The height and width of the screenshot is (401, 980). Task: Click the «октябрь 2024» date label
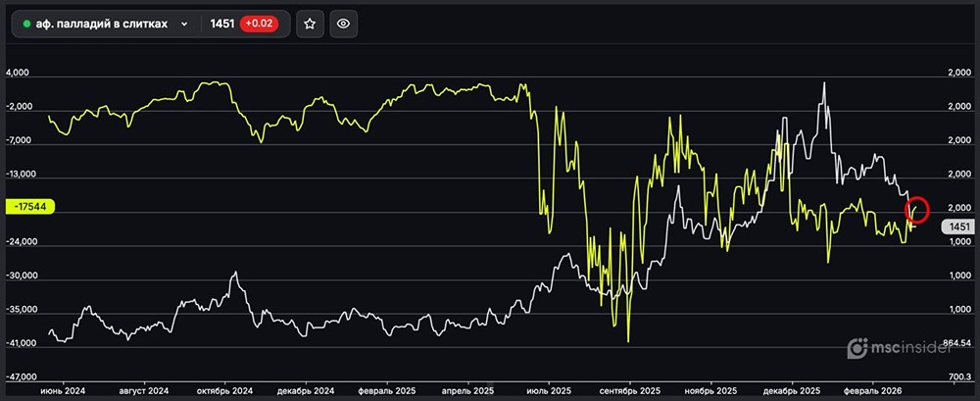click(223, 391)
